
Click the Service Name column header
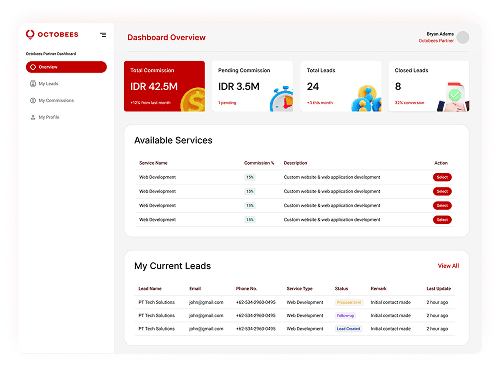click(153, 163)
